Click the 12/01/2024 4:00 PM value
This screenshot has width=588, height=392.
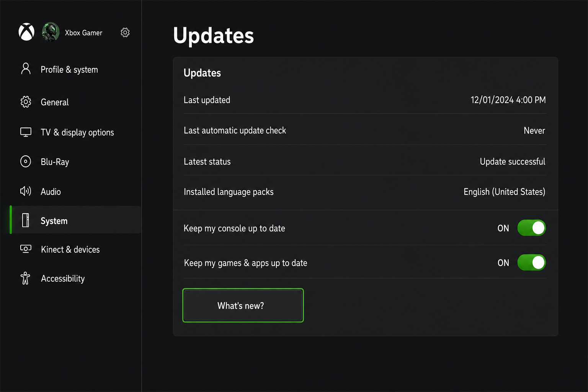508,100
